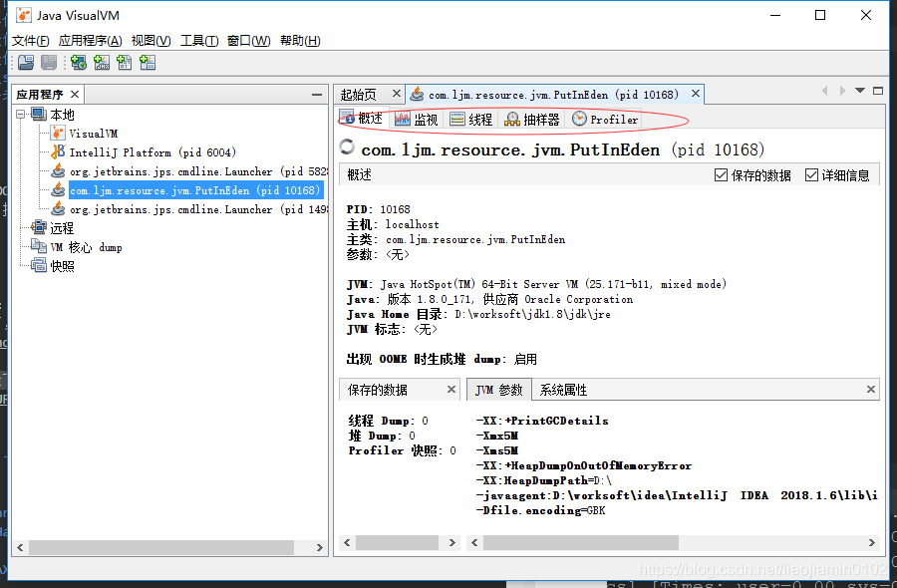Click the grayed Save toolbar icon
The image size is (897, 588).
49,63
